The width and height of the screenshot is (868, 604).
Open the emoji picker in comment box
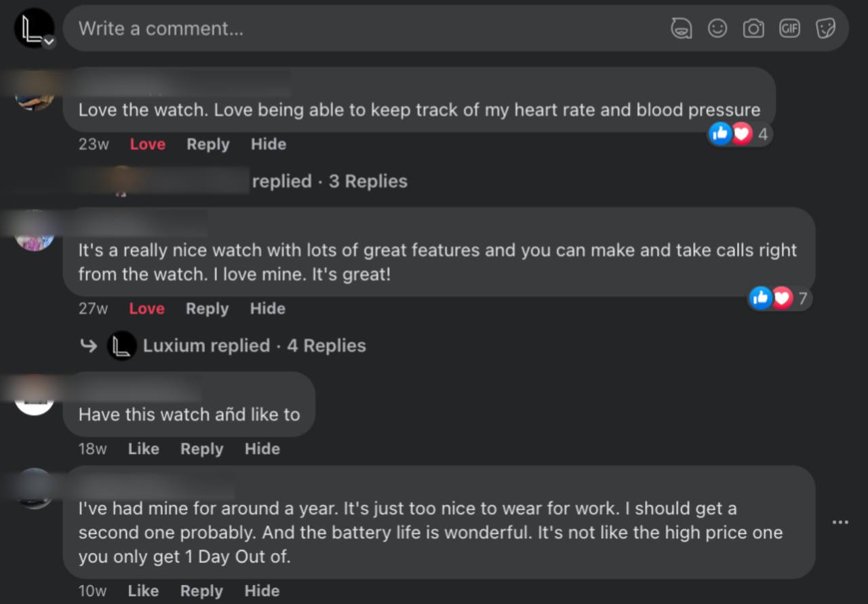click(717, 29)
